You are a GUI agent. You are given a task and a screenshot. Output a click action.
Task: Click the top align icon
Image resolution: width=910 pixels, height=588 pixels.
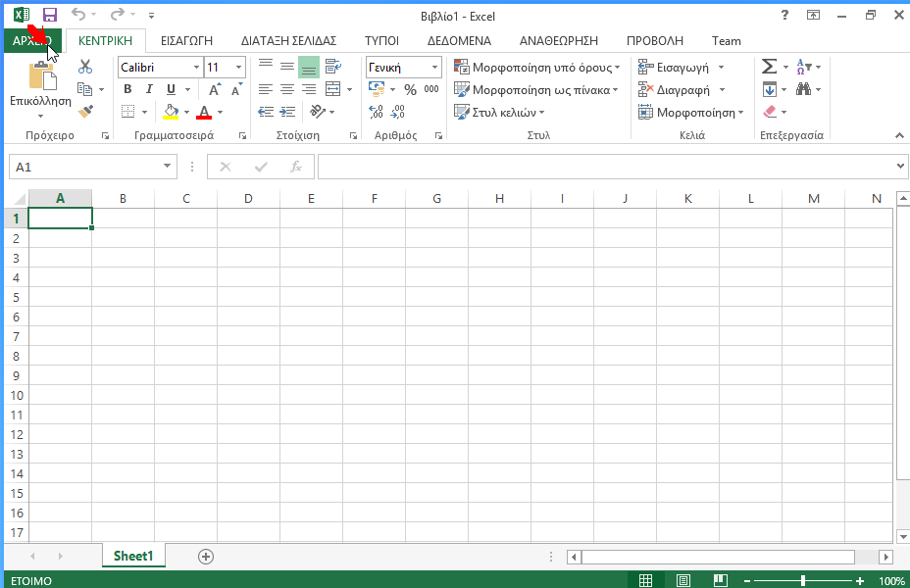click(265, 67)
